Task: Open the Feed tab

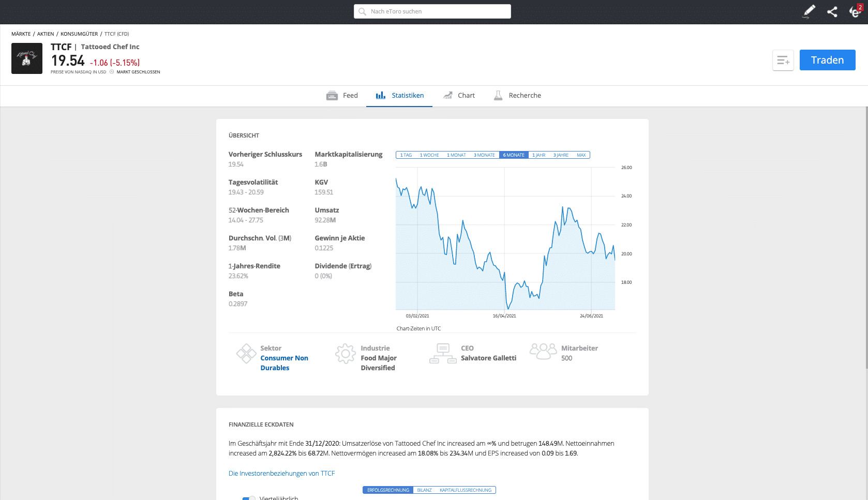Action: (342, 96)
